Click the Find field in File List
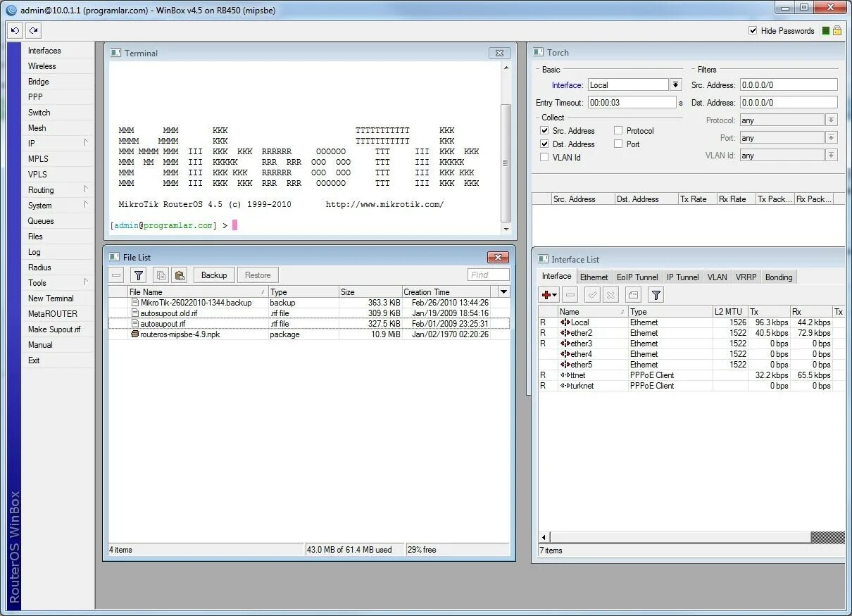Image resolution: width=852 pixels, height=616 pixels. coord(489,275)
